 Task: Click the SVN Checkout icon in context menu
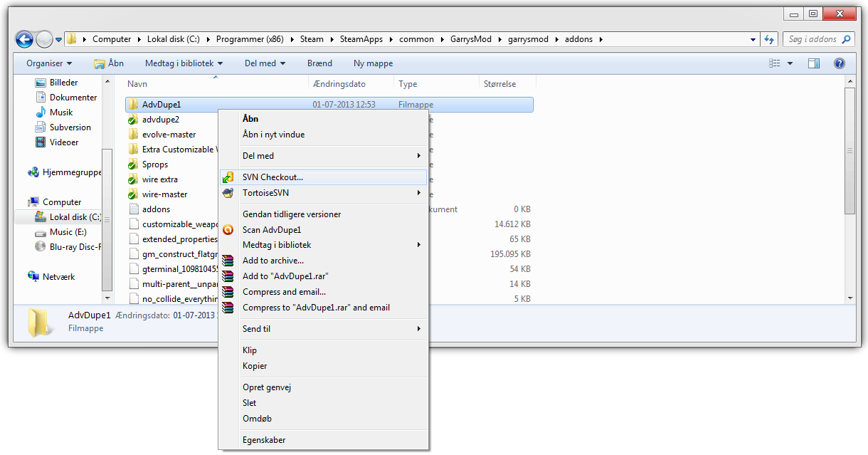pos(228,177)
